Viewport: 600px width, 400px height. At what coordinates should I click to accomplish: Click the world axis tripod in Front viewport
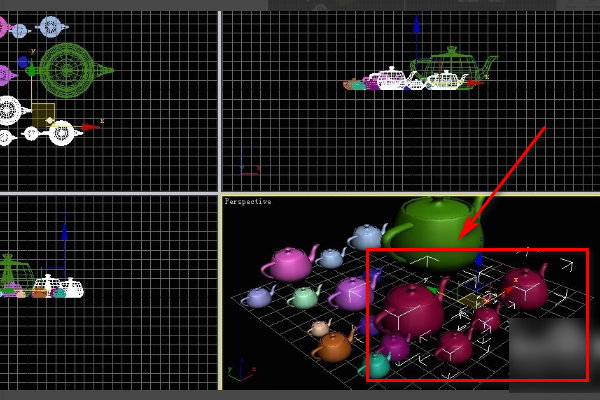tap(249, 163)
